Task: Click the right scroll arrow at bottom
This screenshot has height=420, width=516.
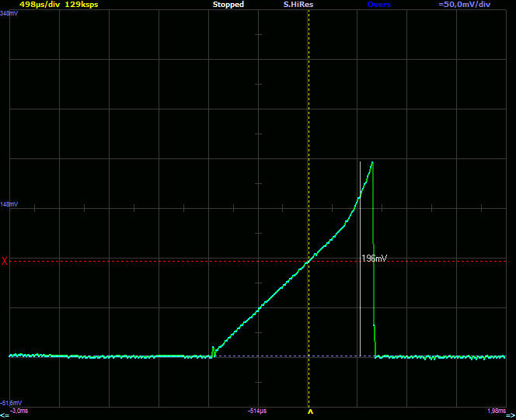Action: [x=511, y=415]
